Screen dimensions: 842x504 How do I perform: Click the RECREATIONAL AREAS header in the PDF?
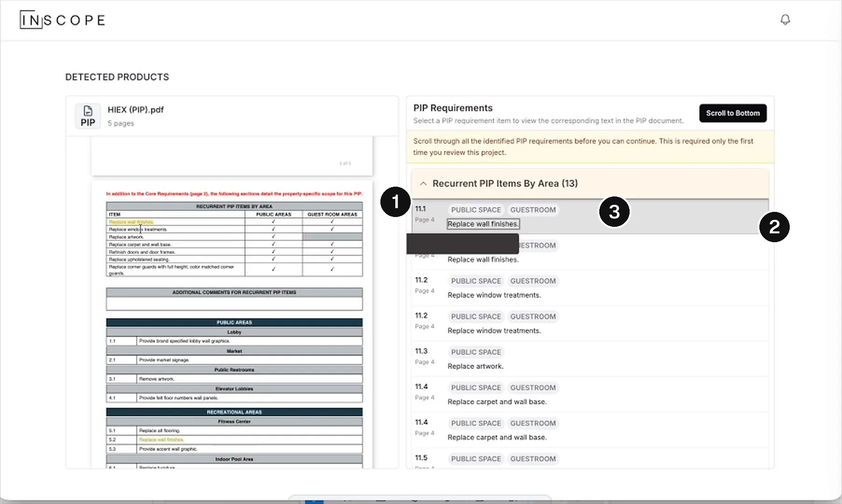[234, 412]
